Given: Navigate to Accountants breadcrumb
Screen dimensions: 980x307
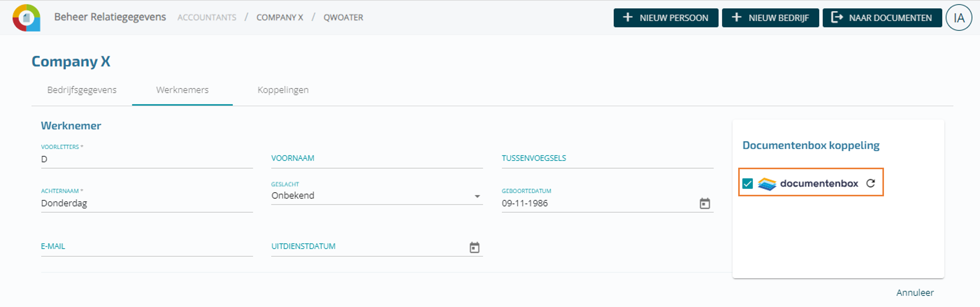Looking at the screenshot, I should pyautogui.click(x=206, y=17).
